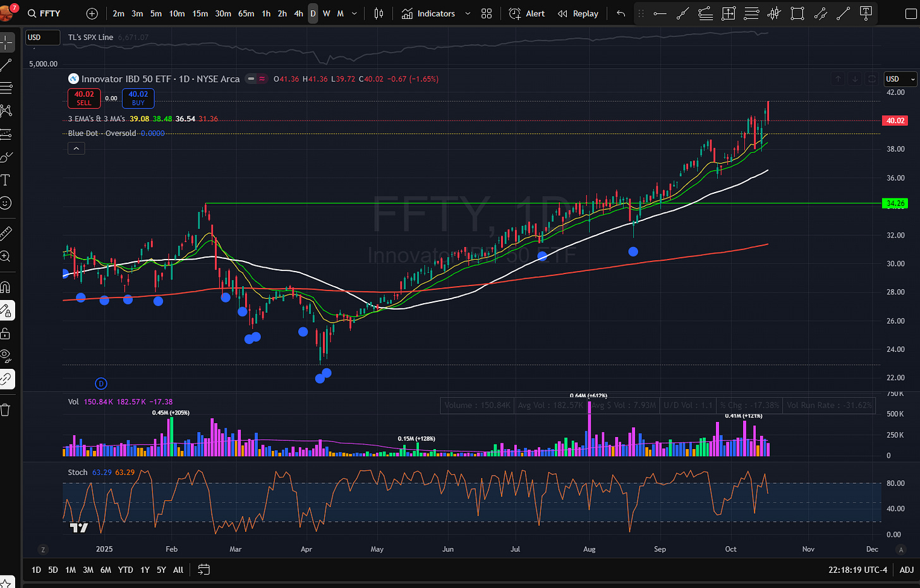Screen dimensions: 920x588
Task: Activate the Measure ruler tool
Action: click(x=7, y=233)
